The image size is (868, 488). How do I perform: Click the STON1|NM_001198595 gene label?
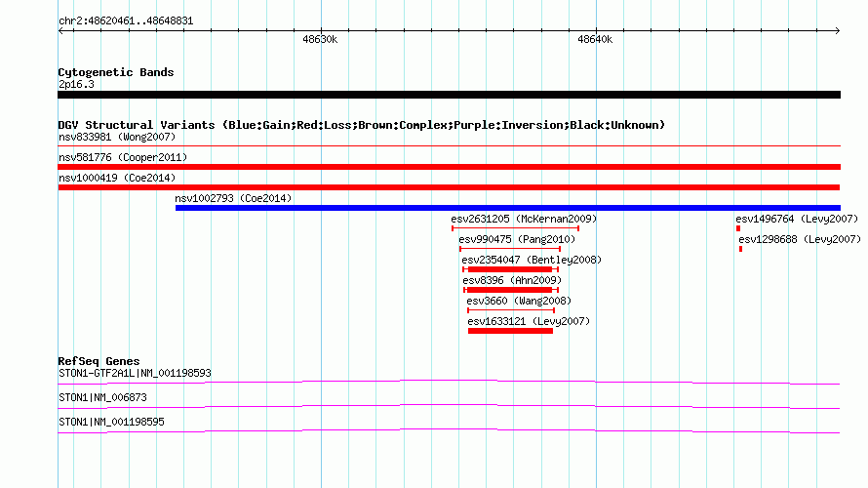pyautogui.click(x=111, y=422)
